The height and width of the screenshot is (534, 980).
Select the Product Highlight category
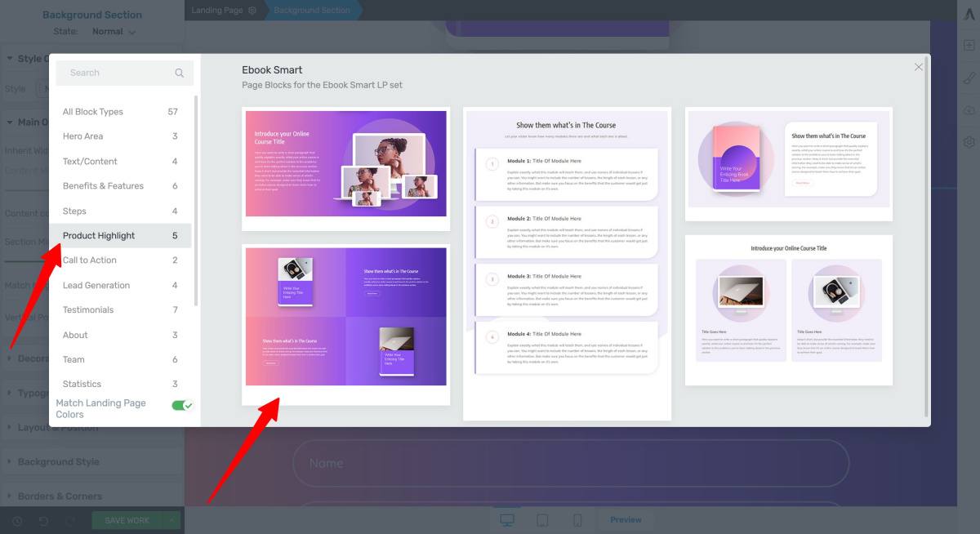(x=120, y=236)
